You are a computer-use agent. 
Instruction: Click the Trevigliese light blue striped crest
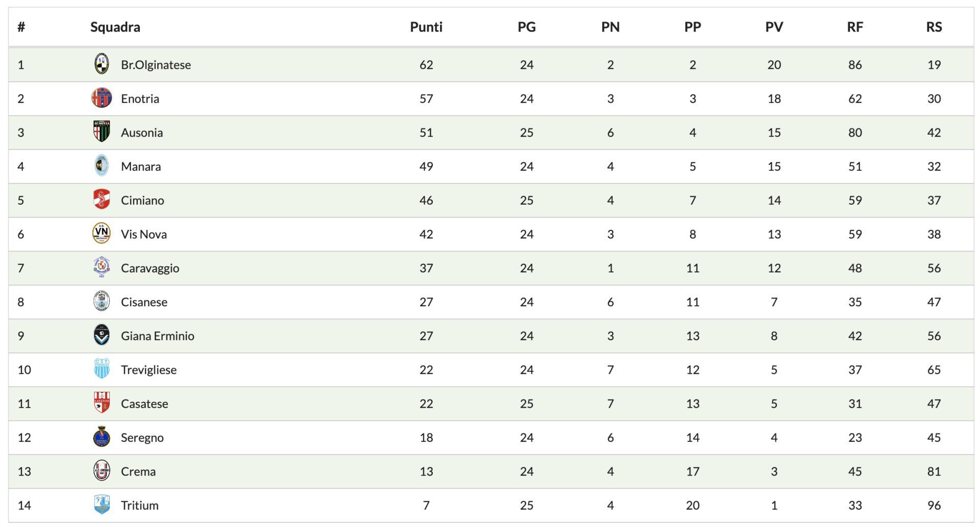pos(102,369)
